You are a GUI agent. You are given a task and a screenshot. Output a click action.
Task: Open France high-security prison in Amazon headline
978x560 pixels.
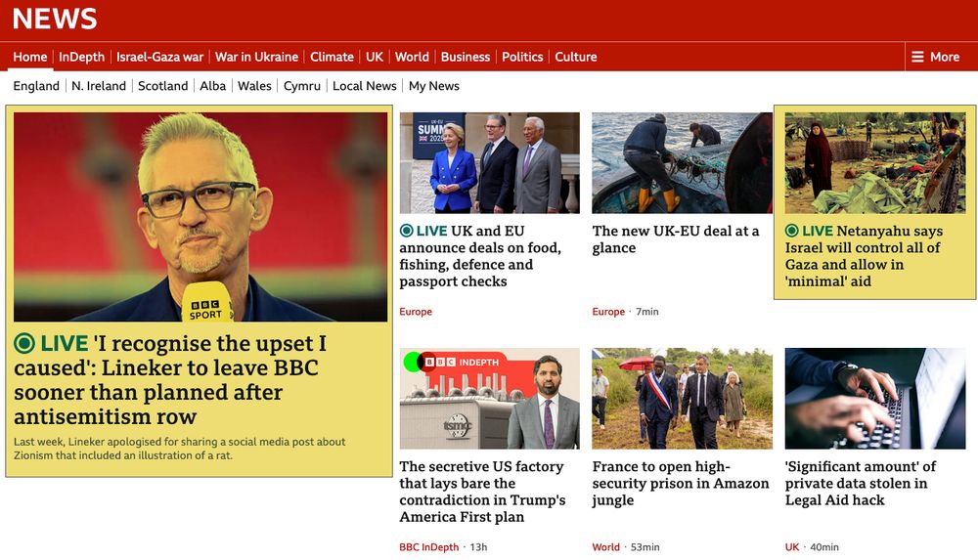tap(681, 484)
